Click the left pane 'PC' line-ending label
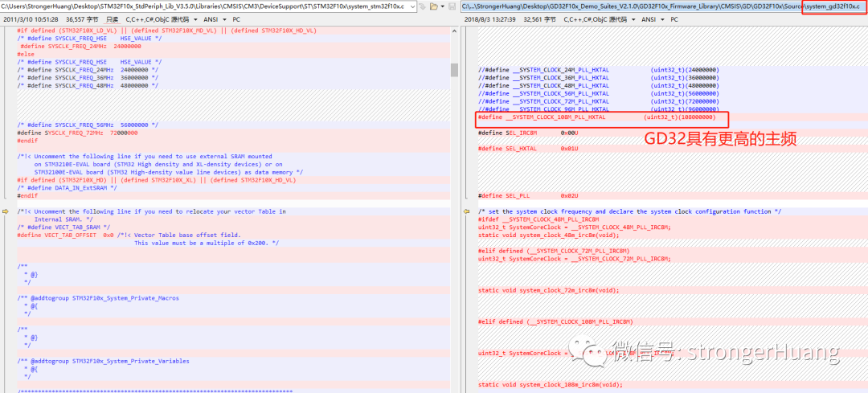 [x=236, y=18]
